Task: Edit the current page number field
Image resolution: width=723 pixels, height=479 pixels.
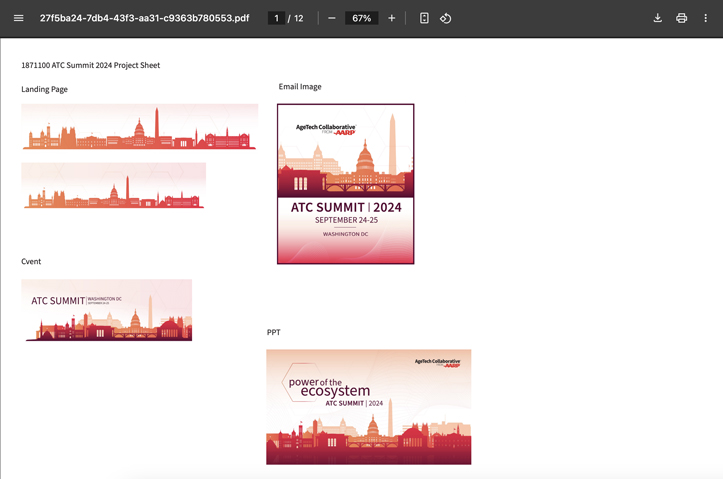Action: (x=276, y=18)
